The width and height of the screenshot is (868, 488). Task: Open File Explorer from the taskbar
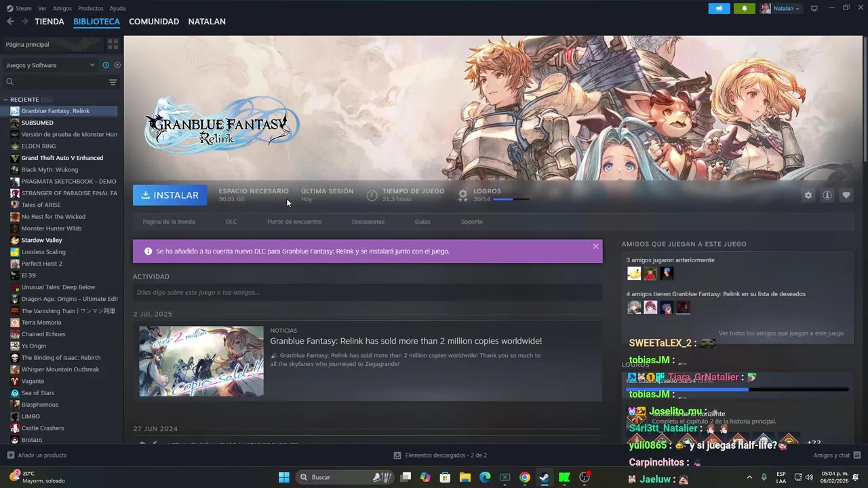465,477
